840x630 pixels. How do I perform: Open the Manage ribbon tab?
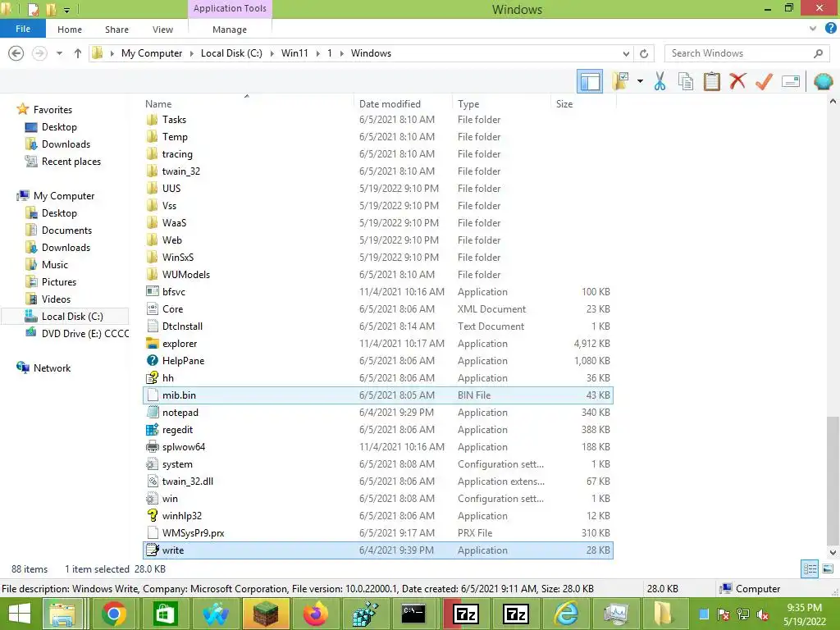tap(230, 30)
